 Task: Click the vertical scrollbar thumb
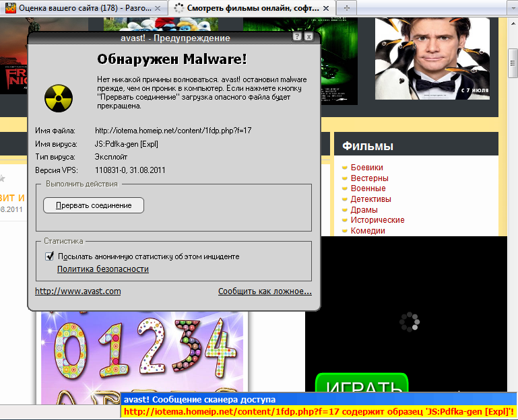pos(513,63)
